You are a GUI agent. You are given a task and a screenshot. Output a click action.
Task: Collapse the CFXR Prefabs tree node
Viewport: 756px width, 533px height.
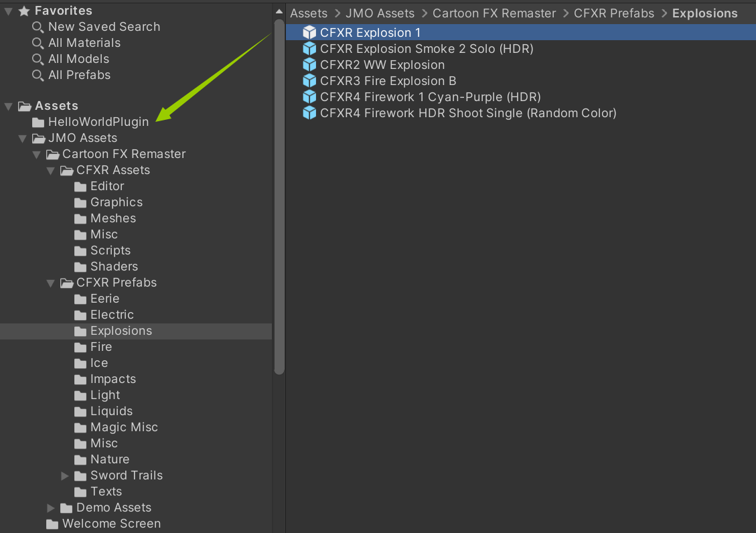click(51, 283)
